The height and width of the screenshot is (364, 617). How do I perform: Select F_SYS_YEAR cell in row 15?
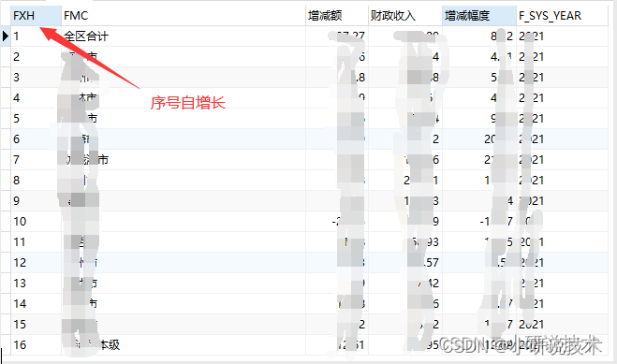tap(563, 324)
